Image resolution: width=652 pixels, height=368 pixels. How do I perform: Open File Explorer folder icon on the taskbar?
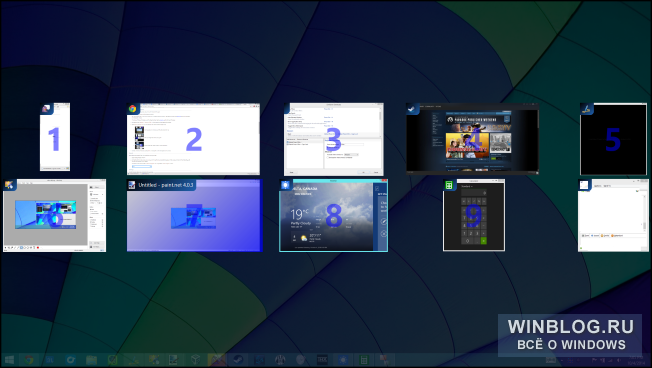click(91, 360)
